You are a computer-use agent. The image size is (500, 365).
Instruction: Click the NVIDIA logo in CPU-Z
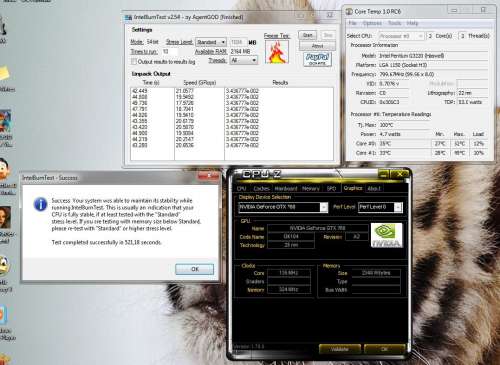386,235
